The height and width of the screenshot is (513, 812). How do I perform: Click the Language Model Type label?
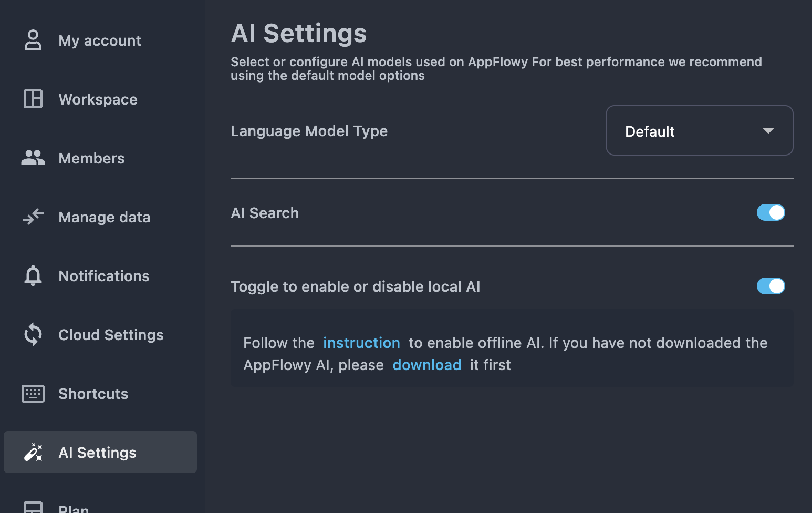click(309, 131)
